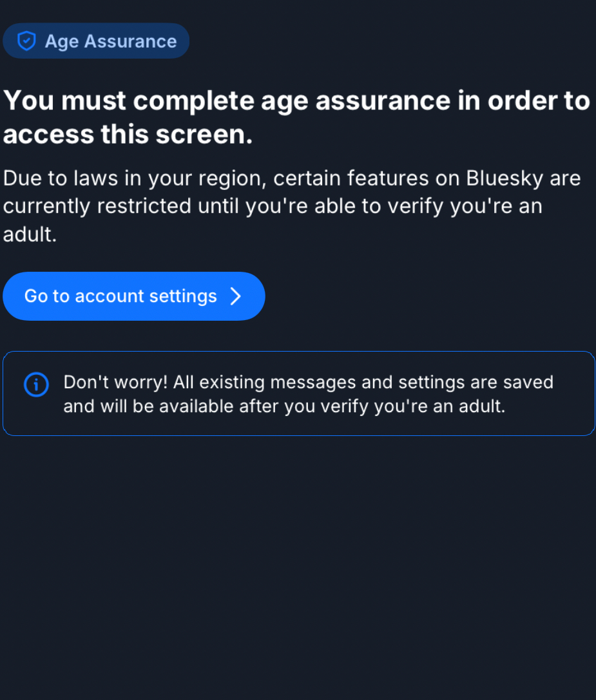Click the word "region" in the description
This screenshot has height=700, width=596.
click(233, 178)
